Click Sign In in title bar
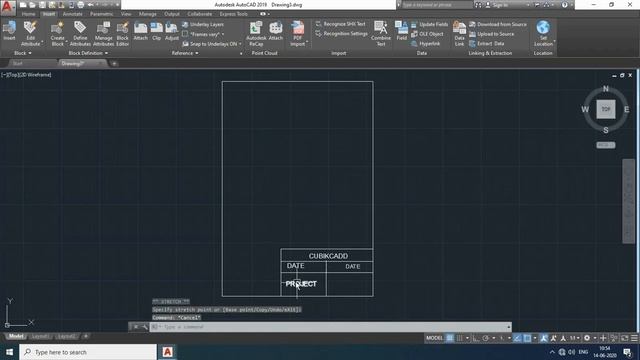The height and width of the screenshot is (360, 640). click(x=496, y=5)
